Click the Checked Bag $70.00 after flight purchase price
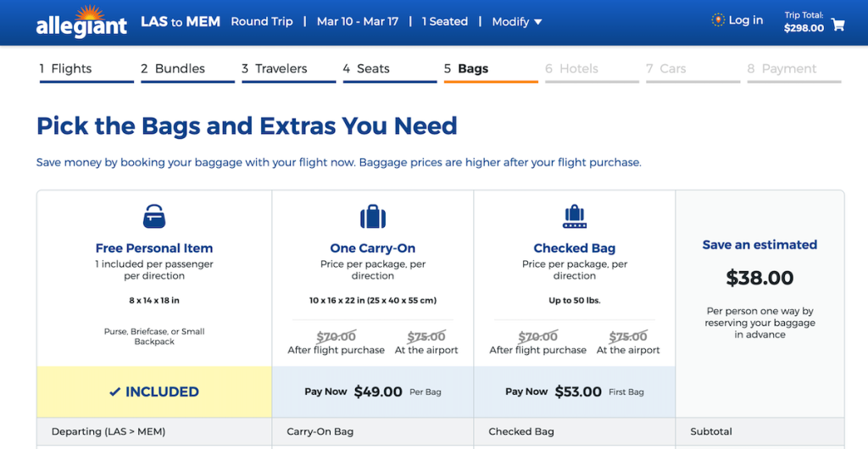Image resolution: width=868 pixels, height=449 pixels. tap(538, 336)
